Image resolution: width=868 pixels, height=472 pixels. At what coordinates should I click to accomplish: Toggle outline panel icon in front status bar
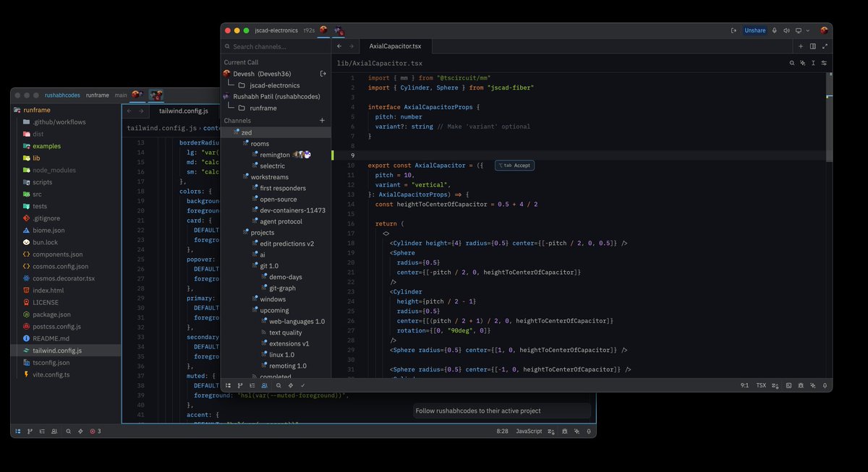(x=252, y=385)
